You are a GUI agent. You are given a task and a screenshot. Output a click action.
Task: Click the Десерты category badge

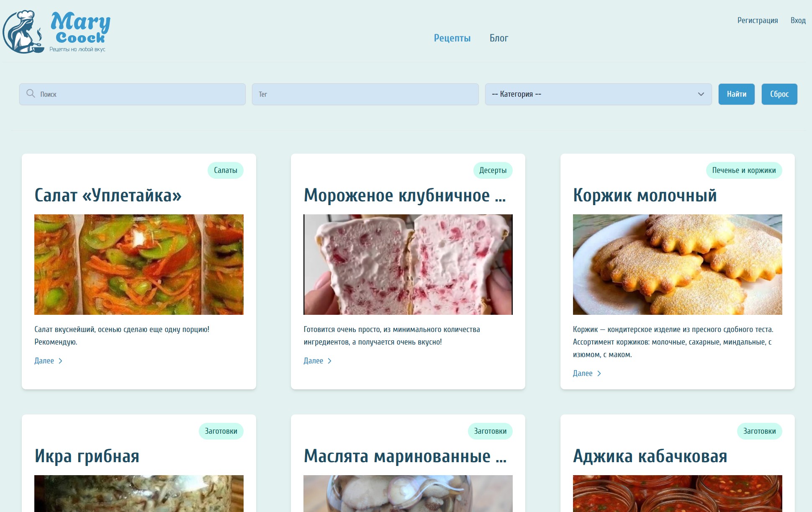click(x=493, y=170)
